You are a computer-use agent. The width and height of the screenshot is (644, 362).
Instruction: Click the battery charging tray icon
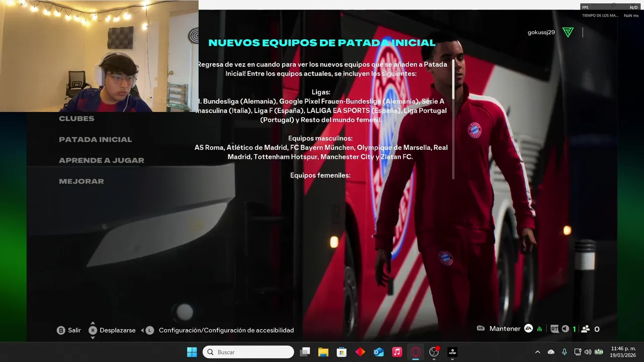pos(599,352)
